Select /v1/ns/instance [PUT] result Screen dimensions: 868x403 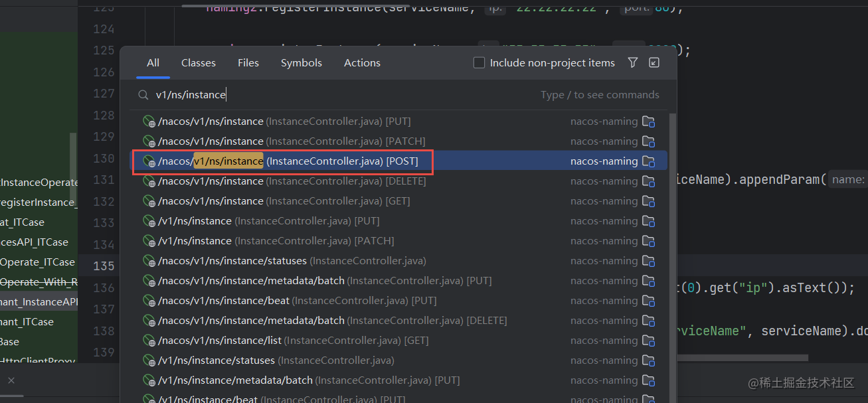pos(398,221)
